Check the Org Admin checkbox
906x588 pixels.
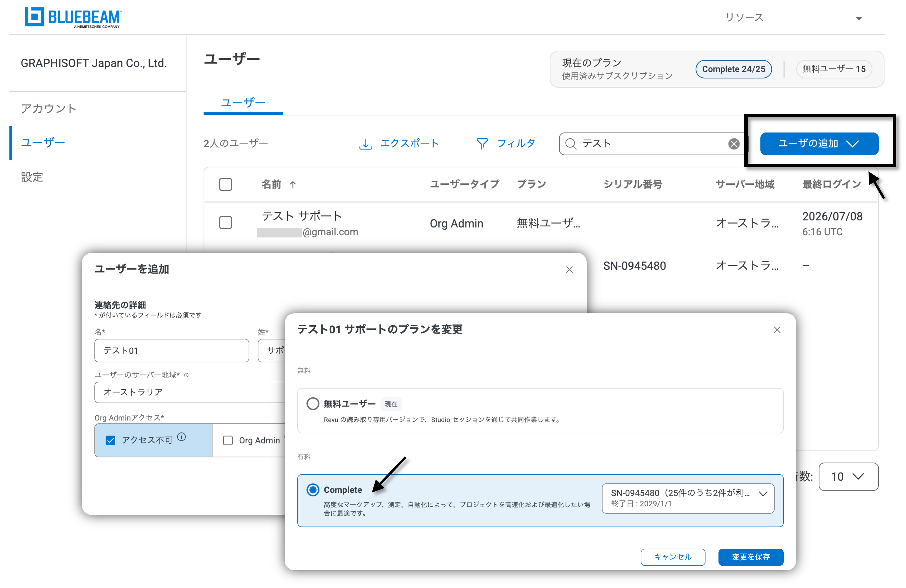point(228,440)
